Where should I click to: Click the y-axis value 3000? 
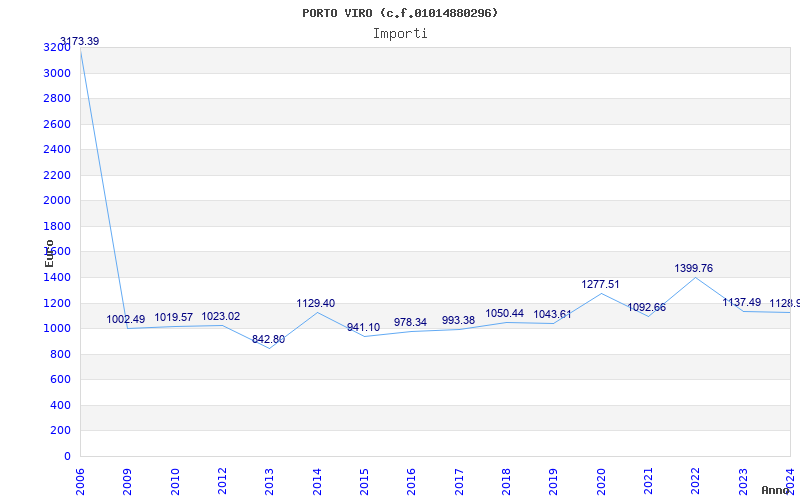tap(56, 73)
